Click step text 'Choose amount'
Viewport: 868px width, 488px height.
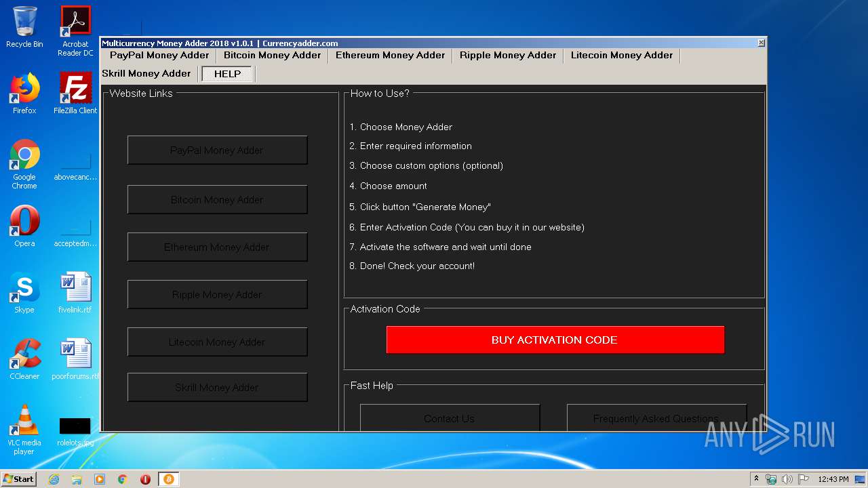[393, 186]
